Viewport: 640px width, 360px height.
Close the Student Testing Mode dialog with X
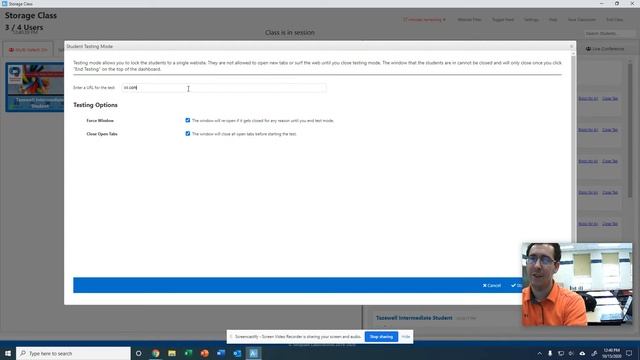[x=571, y=46]
